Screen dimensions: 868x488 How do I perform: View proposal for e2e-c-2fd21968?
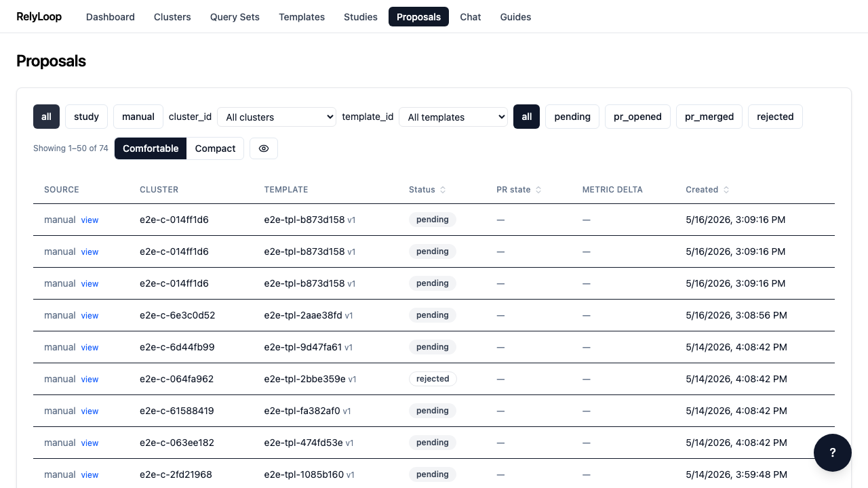click(90, 475)
